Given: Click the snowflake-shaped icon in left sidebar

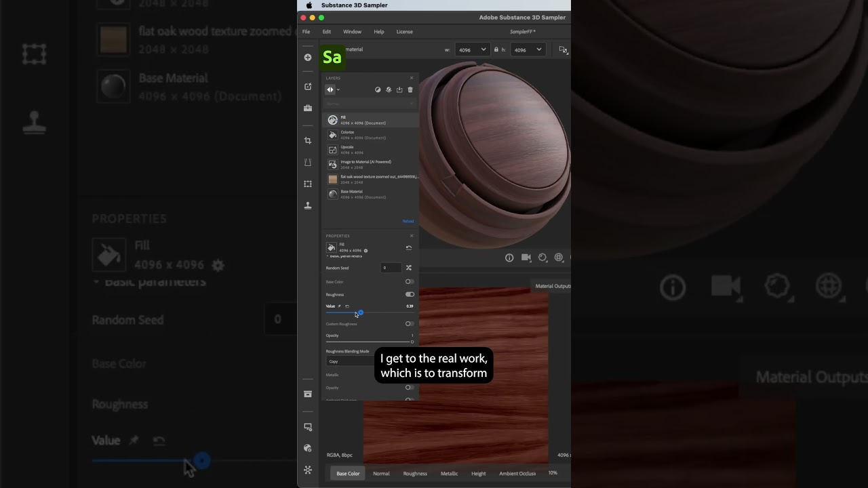Looking at the screenshot, I should pos(308,469).
